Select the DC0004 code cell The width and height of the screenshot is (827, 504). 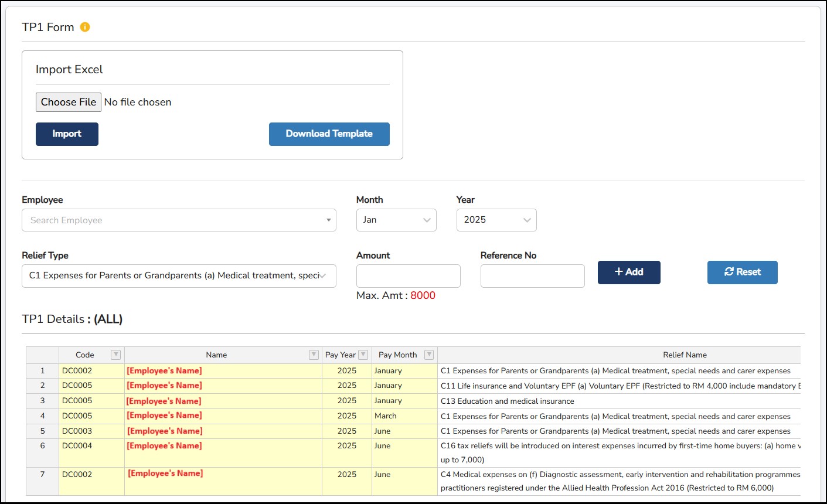tap(77, 446)
